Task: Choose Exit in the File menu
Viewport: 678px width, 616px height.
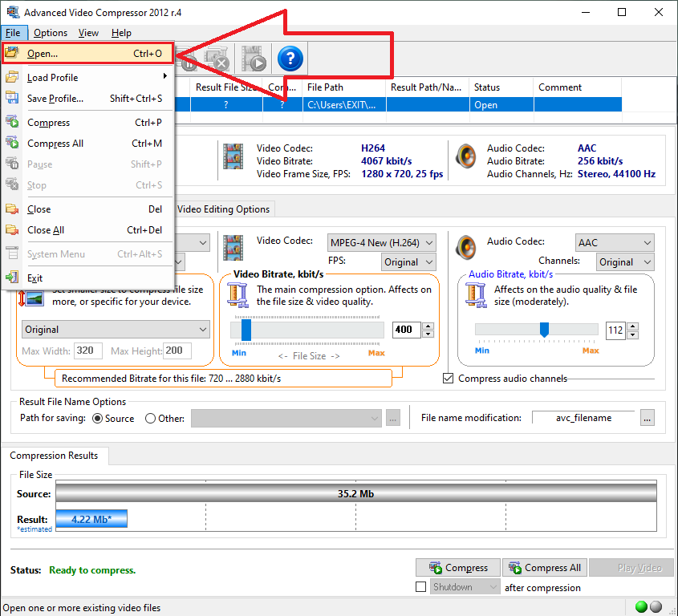Action: [87, 278]
